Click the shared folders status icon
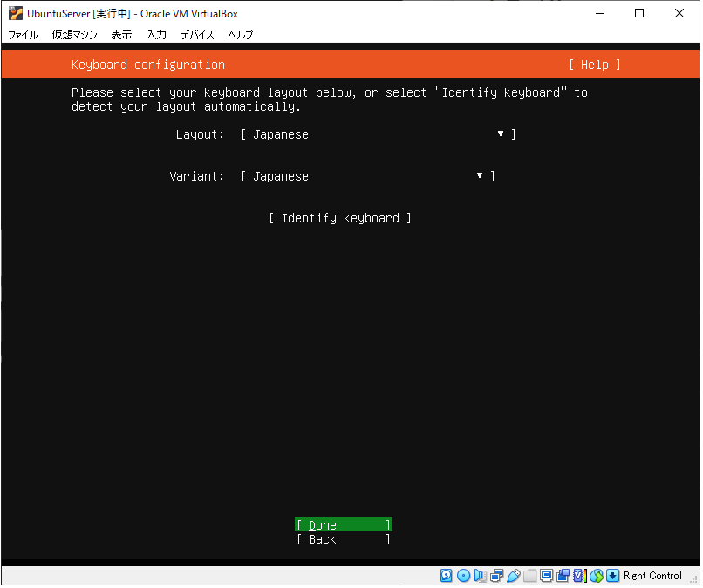Image resolution: width=703 pixels, height=588 pixels. (529, 576)
